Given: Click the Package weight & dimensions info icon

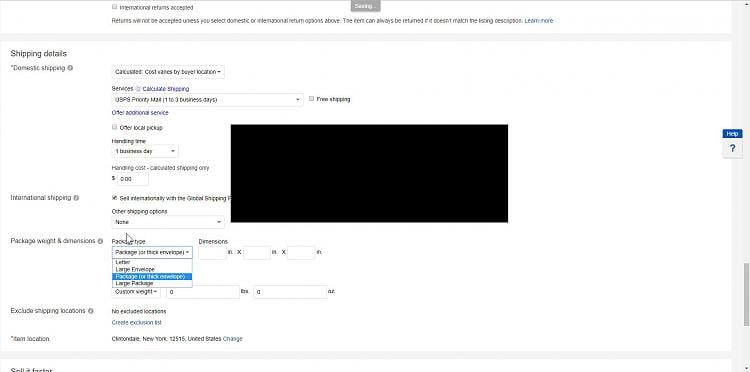Looking at the screenshot, I should (100, 241).
